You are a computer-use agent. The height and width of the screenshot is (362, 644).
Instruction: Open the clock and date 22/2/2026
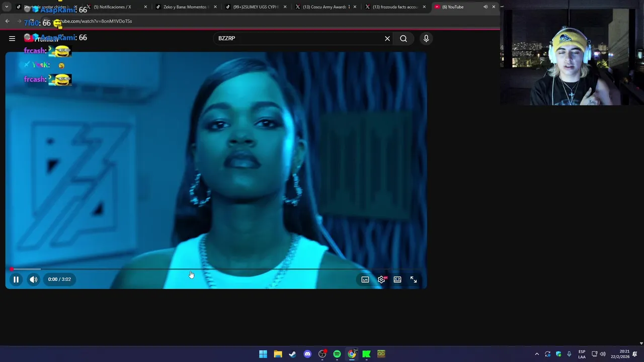620,354
